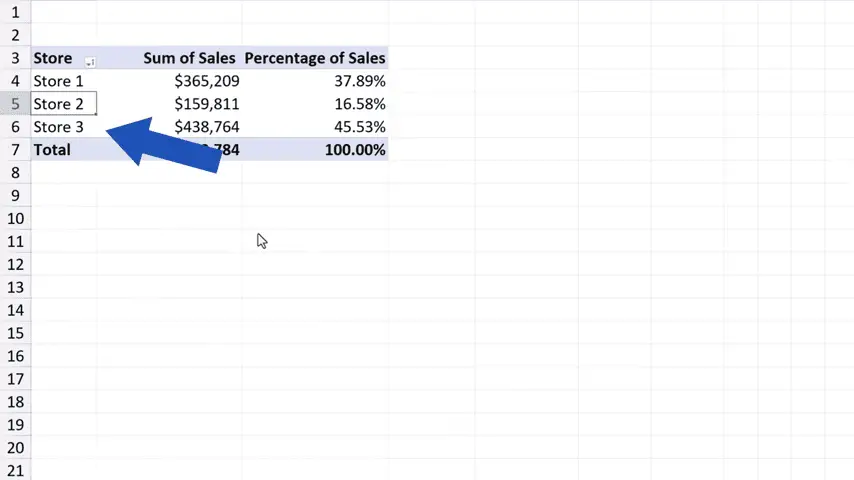The image size is (854, 480).
Task: Select the Store header cell
Action: (54, 58)
